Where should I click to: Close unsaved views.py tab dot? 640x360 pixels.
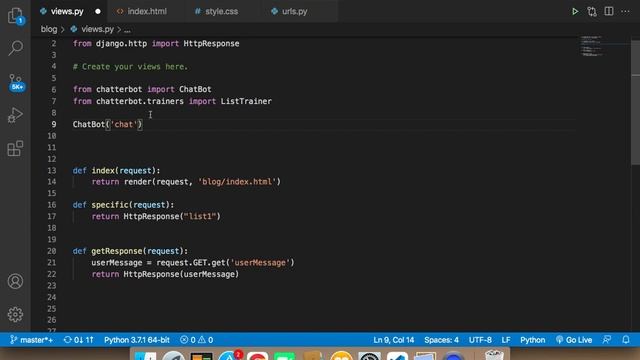pos(98,11)
